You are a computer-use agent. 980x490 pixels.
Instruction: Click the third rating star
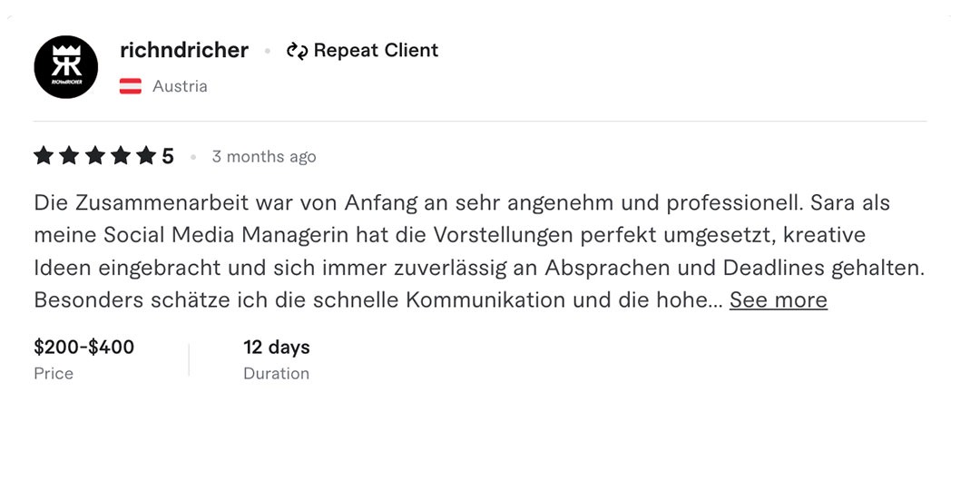[94, 156]
